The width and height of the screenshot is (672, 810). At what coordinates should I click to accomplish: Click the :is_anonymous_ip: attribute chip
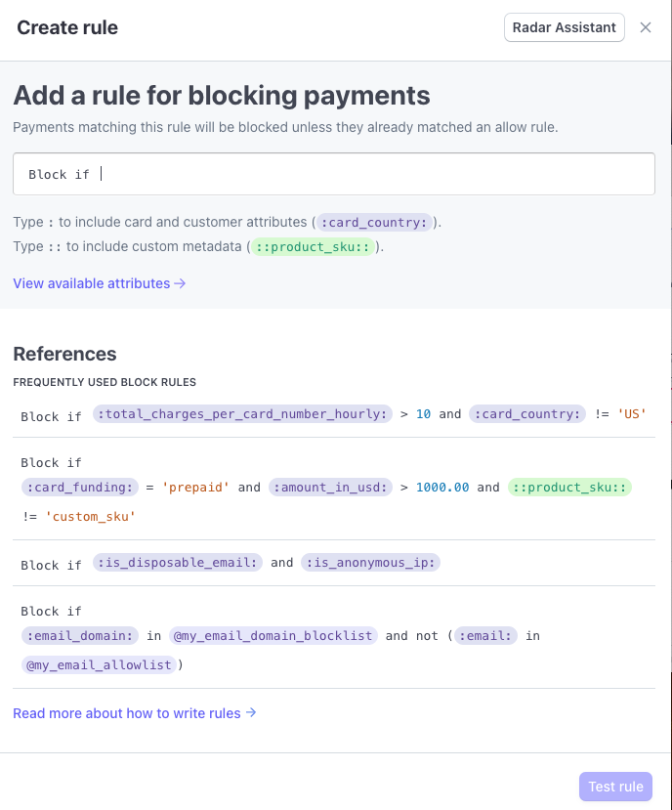371,563
